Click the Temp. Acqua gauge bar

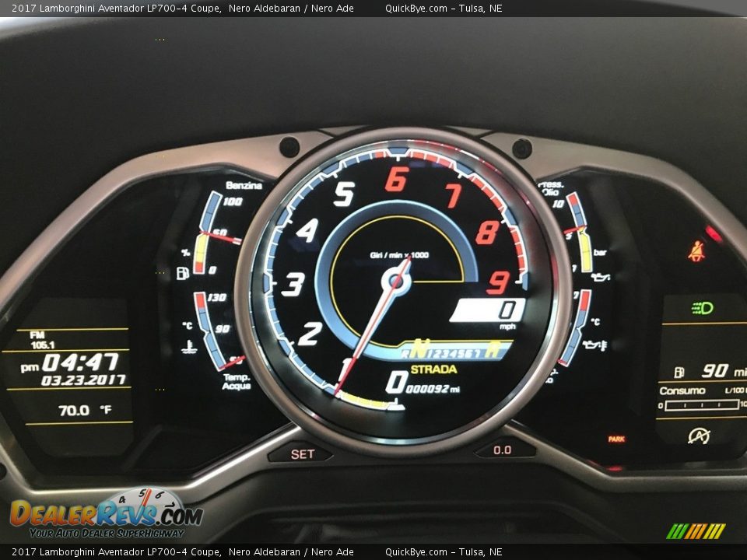(209, 331)
